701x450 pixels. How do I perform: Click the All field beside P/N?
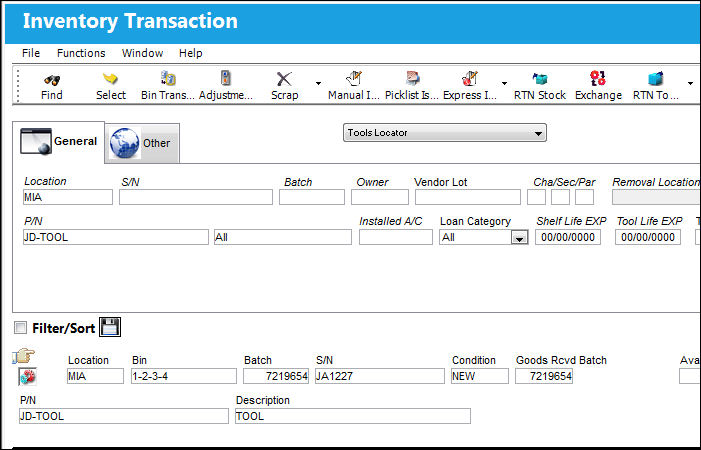(x=283, y=237)
